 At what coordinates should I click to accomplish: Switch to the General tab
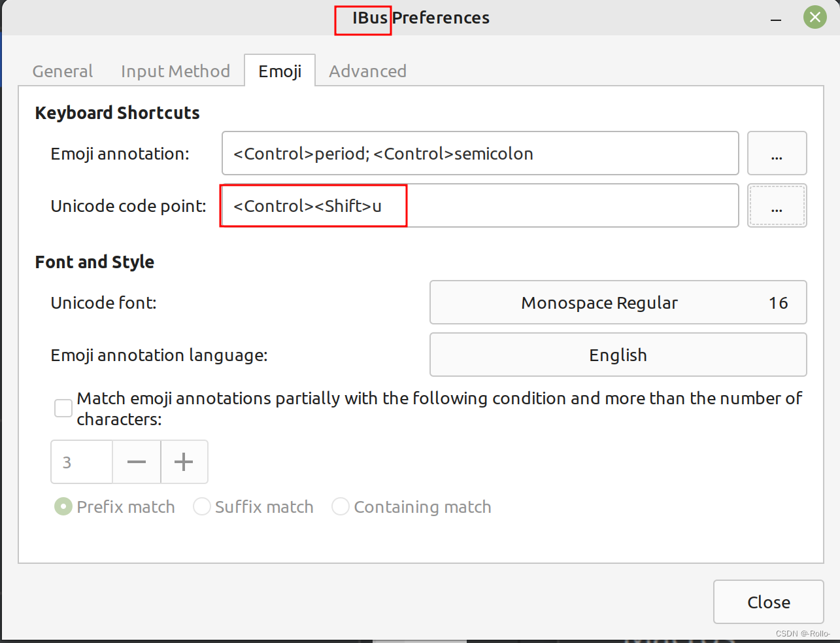[x=63, y=71]
